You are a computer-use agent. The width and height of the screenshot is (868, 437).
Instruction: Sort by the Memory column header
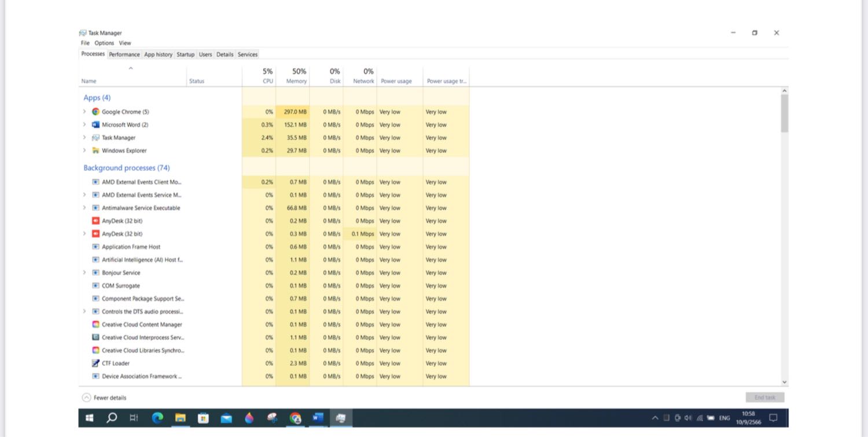click(x=293, y=76)
